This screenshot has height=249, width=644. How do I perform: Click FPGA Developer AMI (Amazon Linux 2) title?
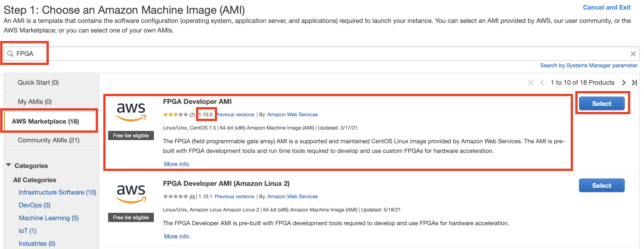coord(226,184)
